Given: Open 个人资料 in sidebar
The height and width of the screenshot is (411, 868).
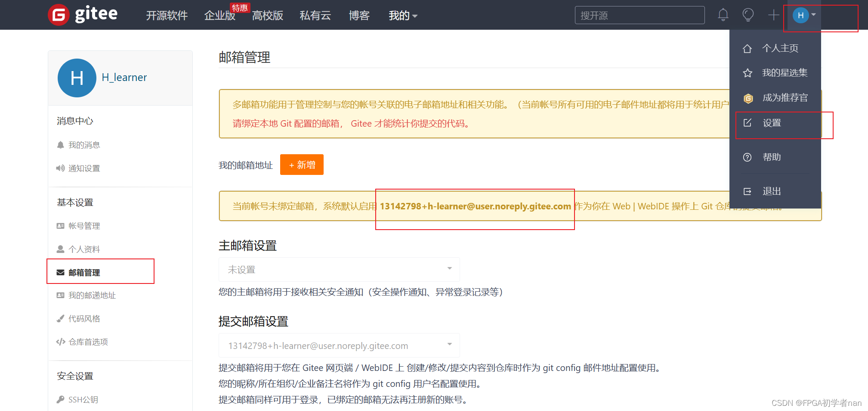Looking at the screenshot, I should click(x=84, y=249).
